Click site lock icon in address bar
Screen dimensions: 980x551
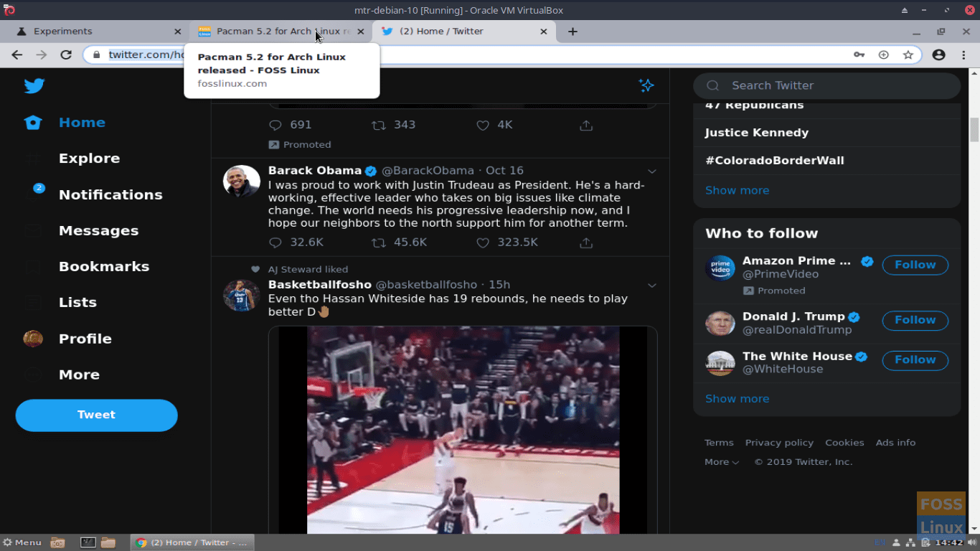point(96,55)
